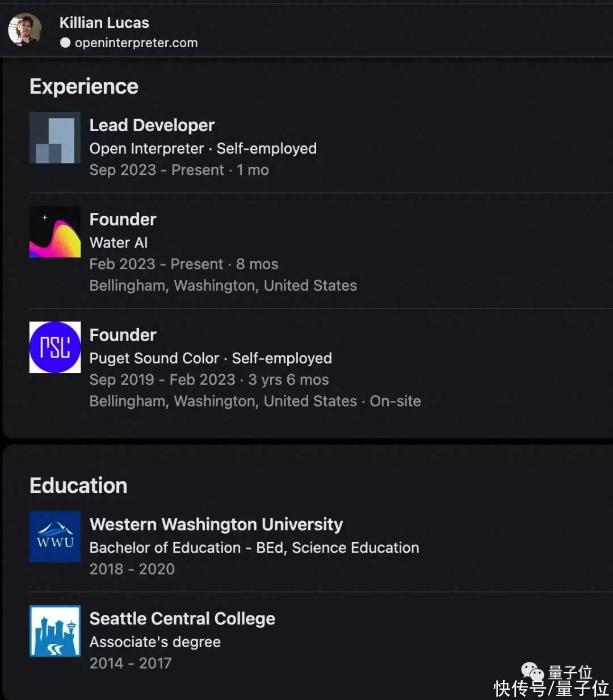This screenshot has height=700, width=613.
Task: Visit the openinterpreter.com website link
Action: point(136,43)
